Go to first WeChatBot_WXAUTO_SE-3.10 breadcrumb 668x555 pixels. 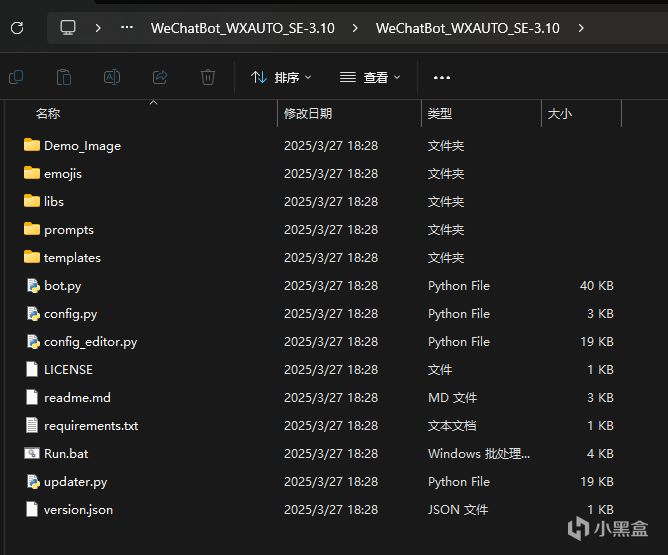(x=243, y=28)
